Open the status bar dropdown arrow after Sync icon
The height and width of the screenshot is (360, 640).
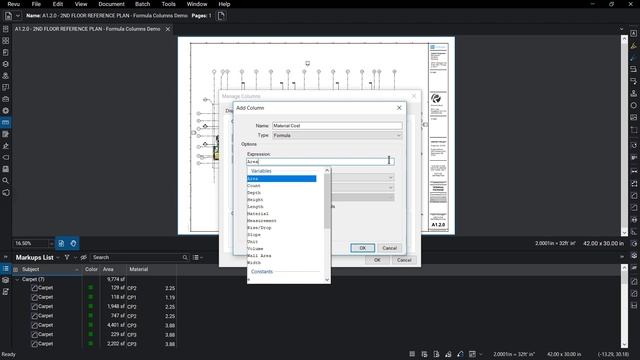coord(480,354)
